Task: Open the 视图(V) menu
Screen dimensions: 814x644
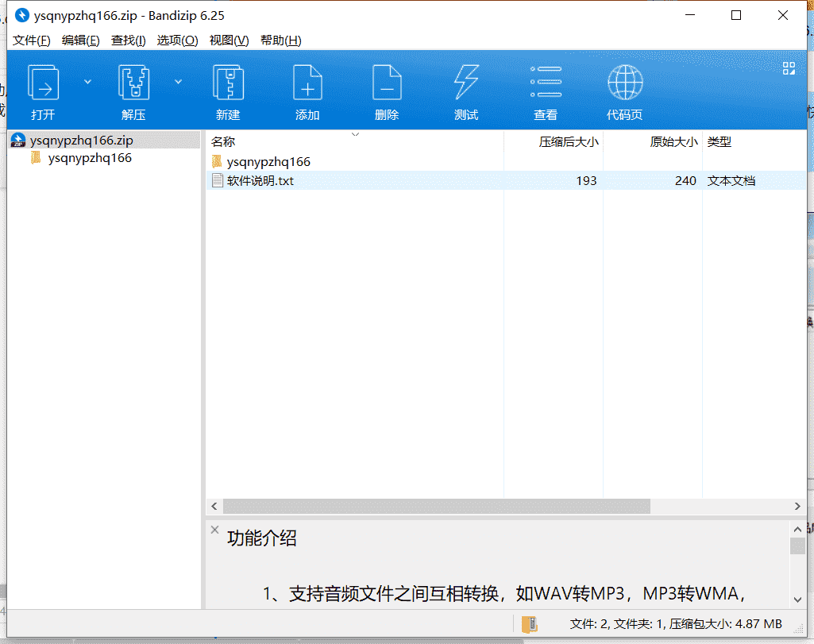Action: coord(229,40)
